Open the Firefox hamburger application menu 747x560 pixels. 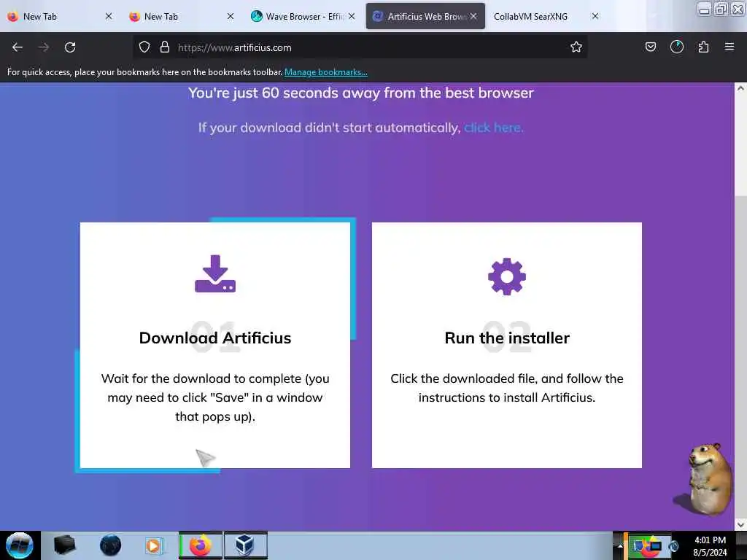[729, 47]
